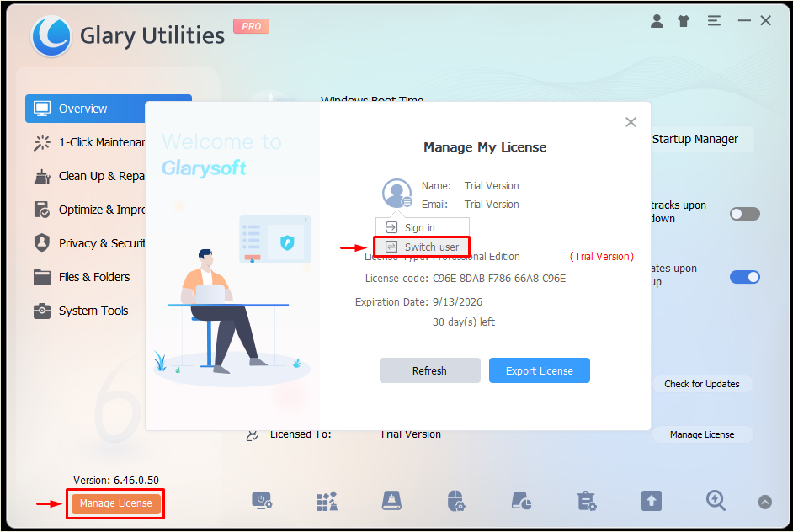Click the 1-Click Maintenance sparkle icon
793x532 pixels.
pos(42,142)
